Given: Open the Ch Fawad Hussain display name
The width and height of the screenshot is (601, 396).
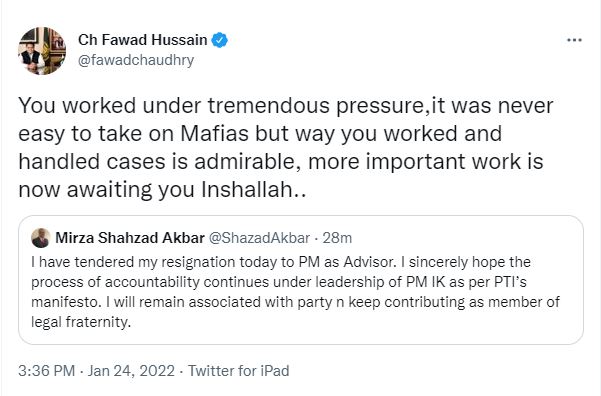Looking at the screenshot, I should pyautogui.click(x=143, y=40).
